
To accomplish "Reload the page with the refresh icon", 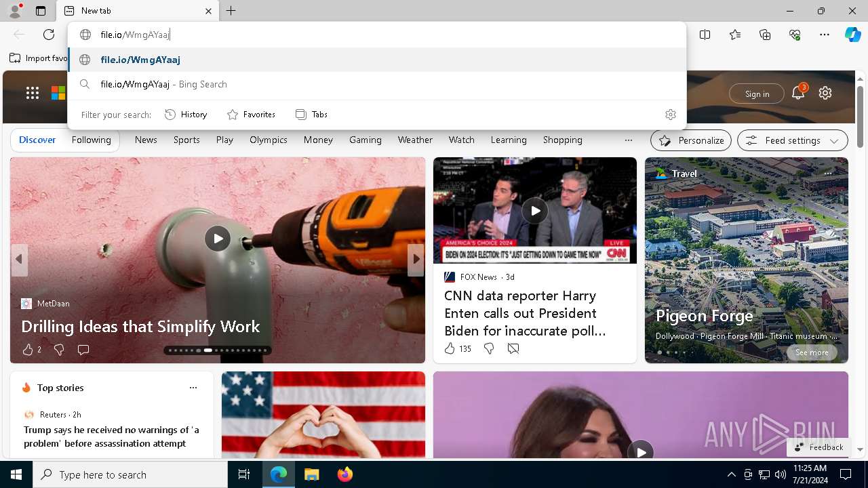I will (x=49, y=35).
